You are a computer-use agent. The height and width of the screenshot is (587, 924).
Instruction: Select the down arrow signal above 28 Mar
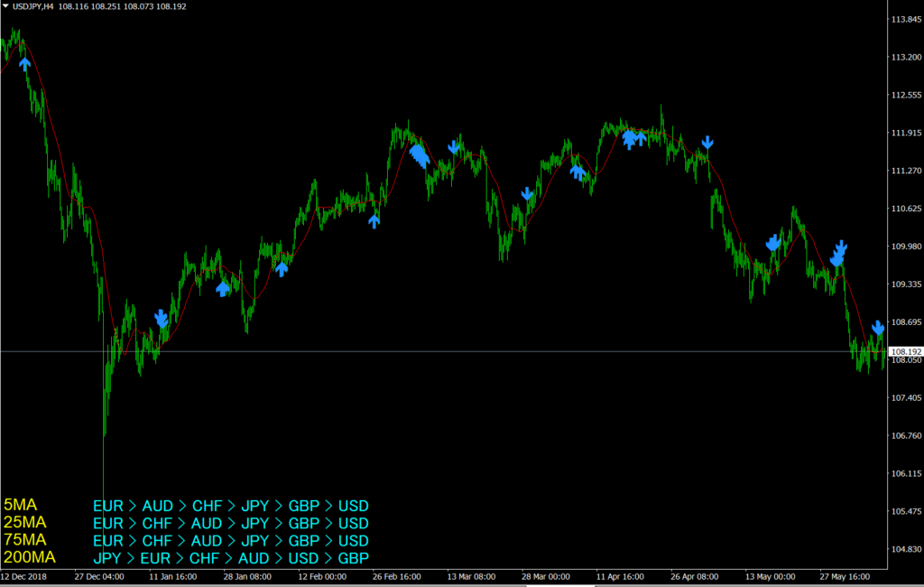[527, 193]
